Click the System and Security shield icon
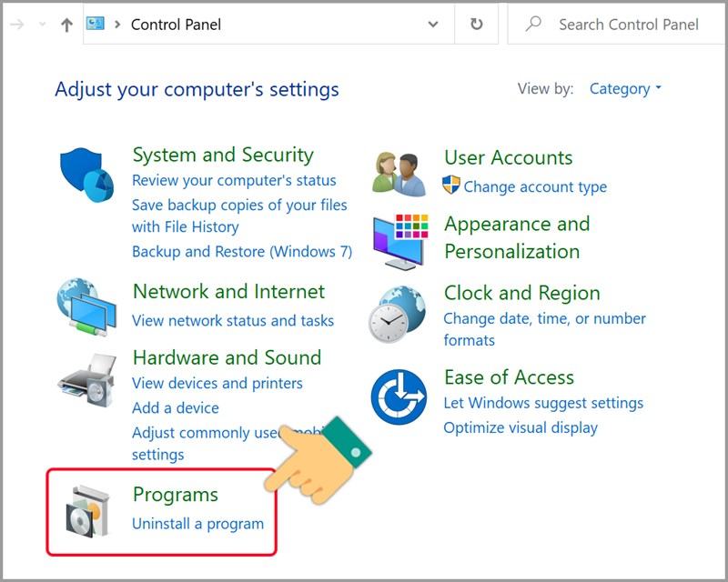 point(86,176)
